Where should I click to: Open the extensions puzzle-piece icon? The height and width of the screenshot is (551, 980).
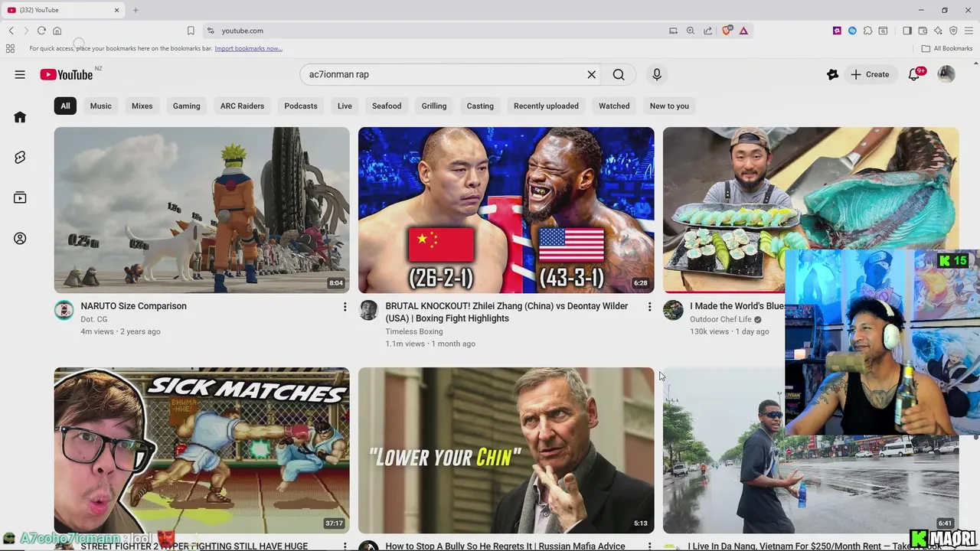867,31
